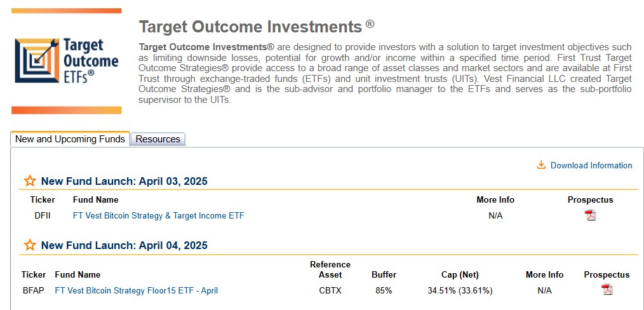Click the 85% buffer value
Screen dimensions: 644x310
click(x=384, y=290)
